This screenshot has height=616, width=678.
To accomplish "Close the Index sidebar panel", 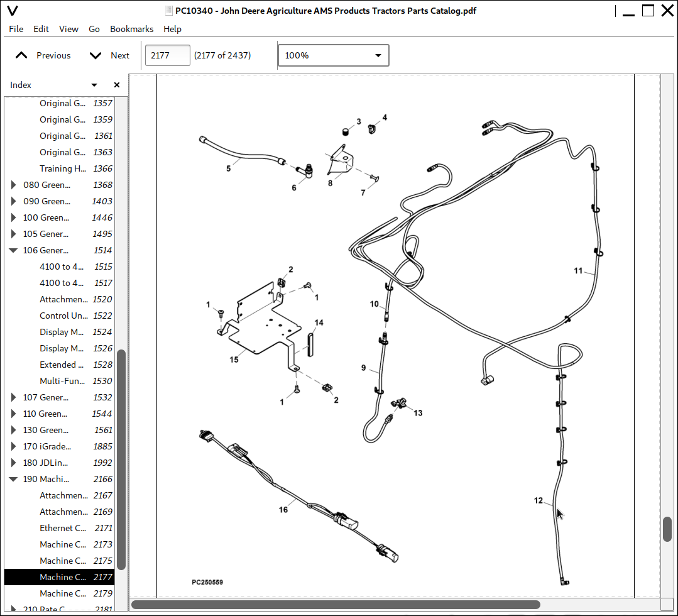I will 116,85.
